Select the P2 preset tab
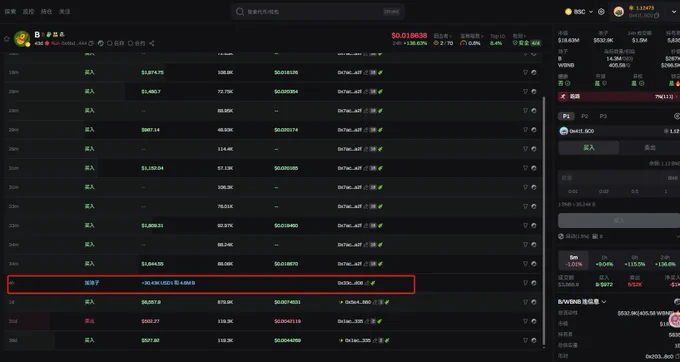Screen dimensions: 680x362 point(585,116)
